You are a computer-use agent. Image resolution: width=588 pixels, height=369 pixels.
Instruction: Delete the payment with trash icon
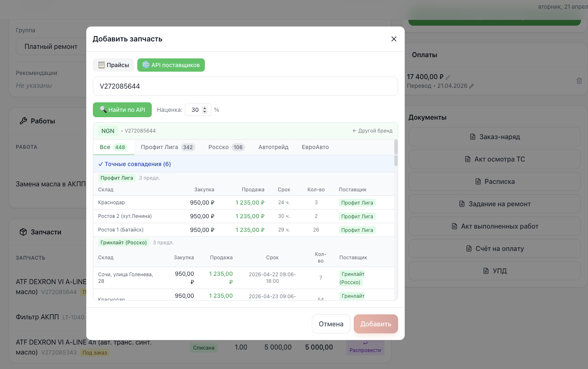coord(579,81)
